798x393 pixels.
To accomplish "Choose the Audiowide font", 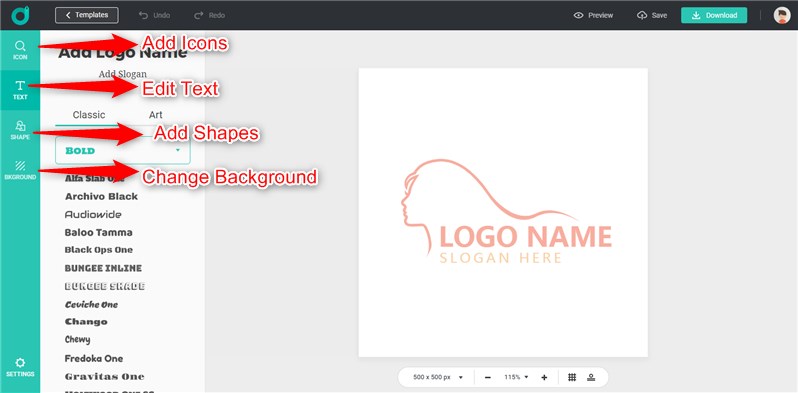I will [93, 214].
